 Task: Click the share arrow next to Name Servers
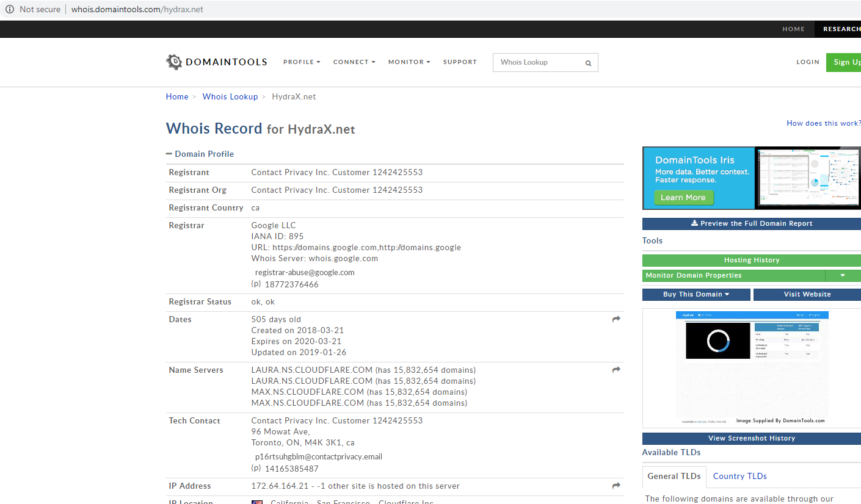[616, 369]
